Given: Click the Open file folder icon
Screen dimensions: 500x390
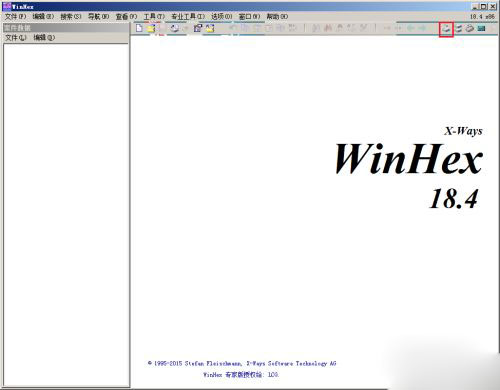Looking at the screenshot, I should [151, 28].
